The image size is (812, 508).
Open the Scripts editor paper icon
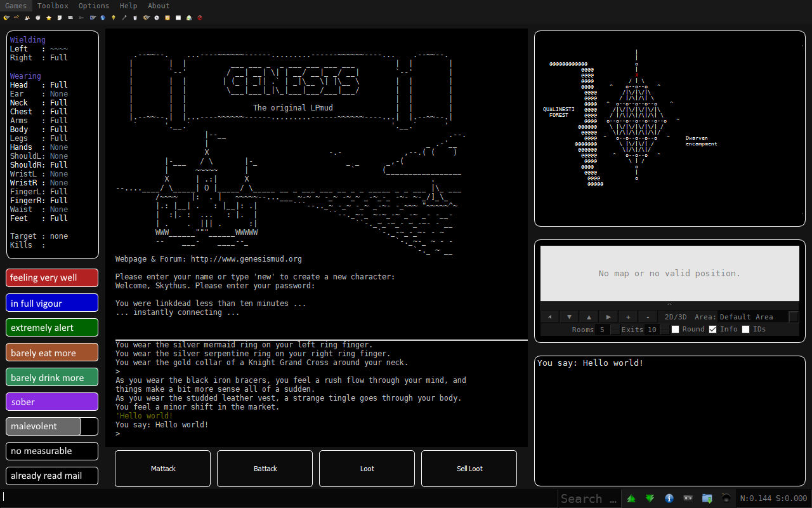pyautogui.click(x=60, y=18)
